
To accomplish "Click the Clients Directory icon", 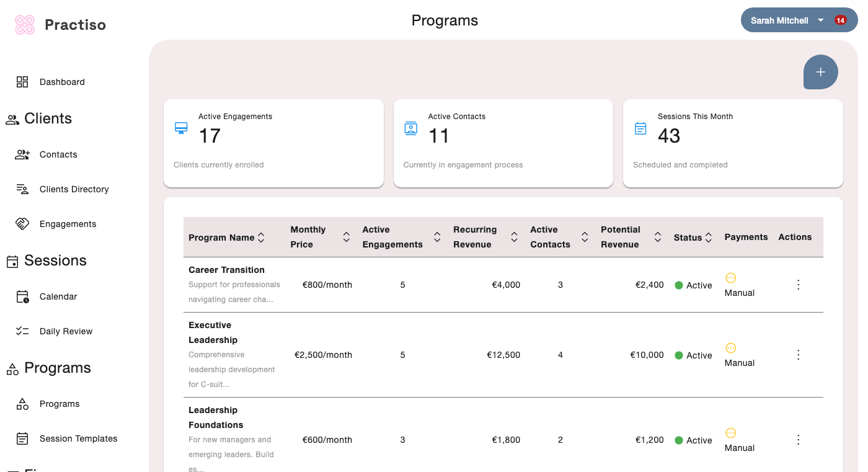I will click(x=23, y=189).
